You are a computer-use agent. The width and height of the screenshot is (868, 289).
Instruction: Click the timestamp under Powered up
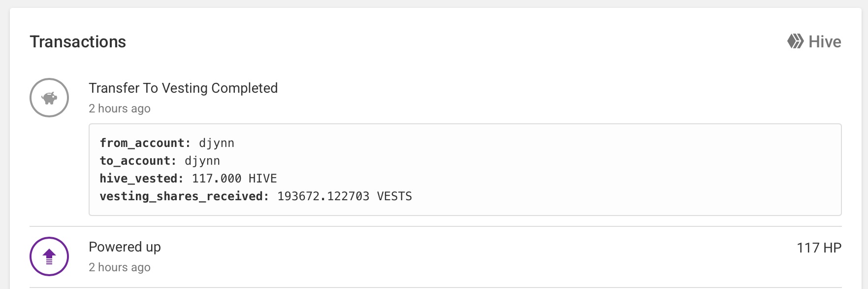click(x=120, y=267)
